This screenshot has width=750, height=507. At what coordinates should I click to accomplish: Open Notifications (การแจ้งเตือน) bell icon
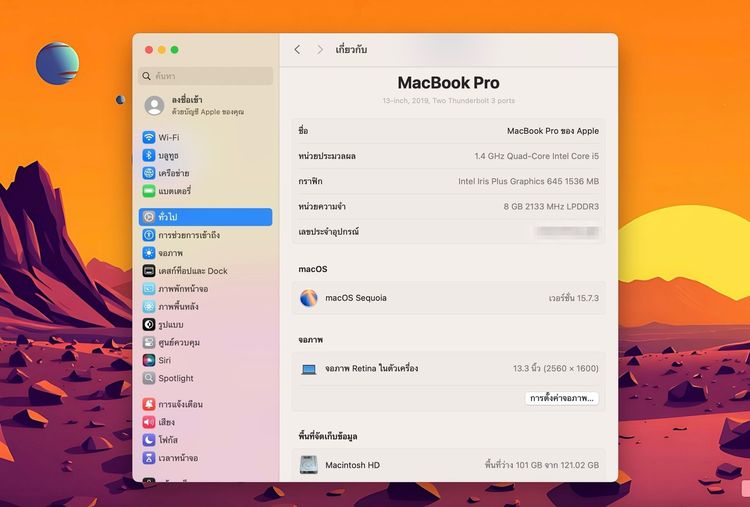[x=149, y=404]
